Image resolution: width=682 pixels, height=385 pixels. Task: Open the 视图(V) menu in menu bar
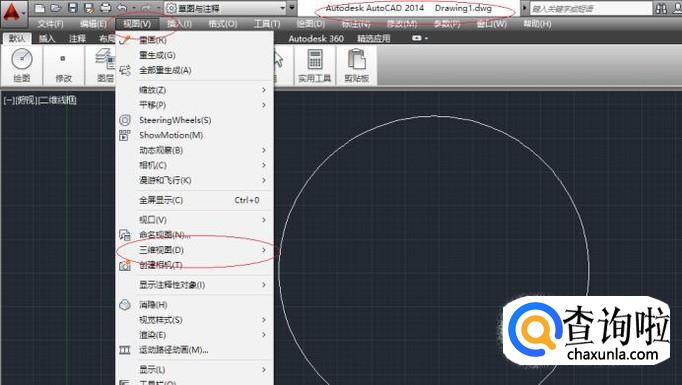point(137,24)
